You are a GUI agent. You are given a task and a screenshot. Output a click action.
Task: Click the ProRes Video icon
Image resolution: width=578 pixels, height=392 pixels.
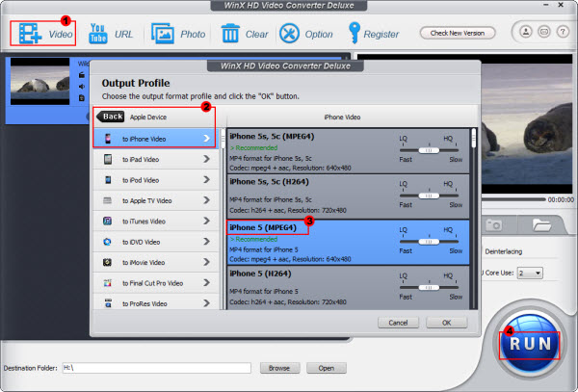click(x=108, y=303)
